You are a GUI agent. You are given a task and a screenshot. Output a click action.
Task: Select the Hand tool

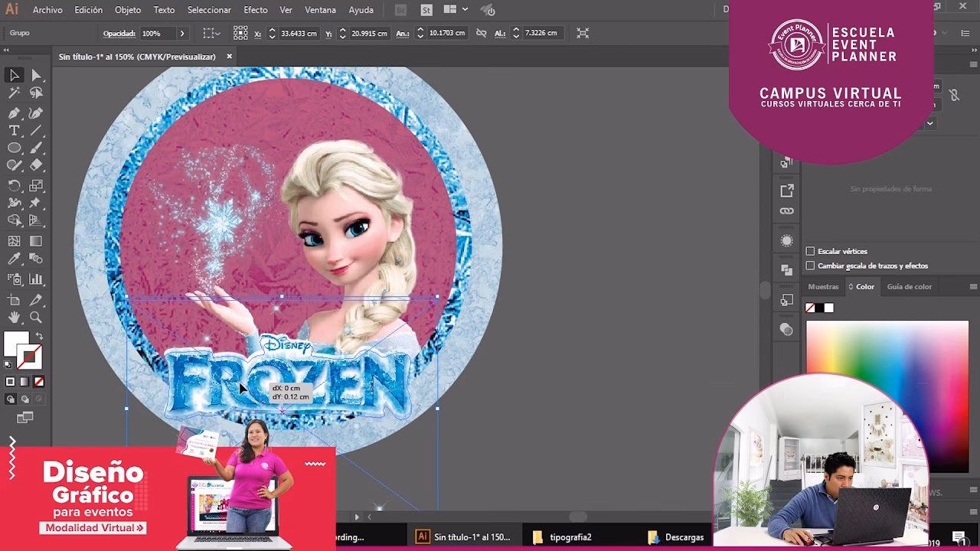(x=15, y=318)
